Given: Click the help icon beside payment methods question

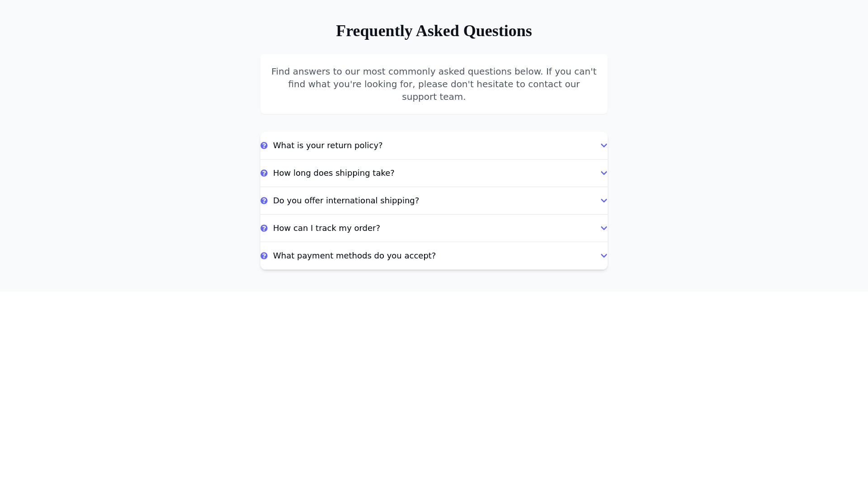Looking at the screenshot, I should [x=264, y=256].
